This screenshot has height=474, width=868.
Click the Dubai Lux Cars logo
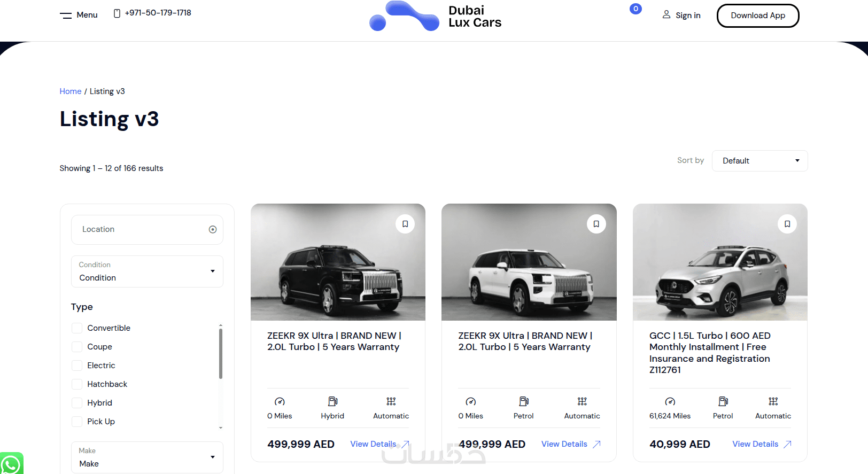click(x=436, y=16)
